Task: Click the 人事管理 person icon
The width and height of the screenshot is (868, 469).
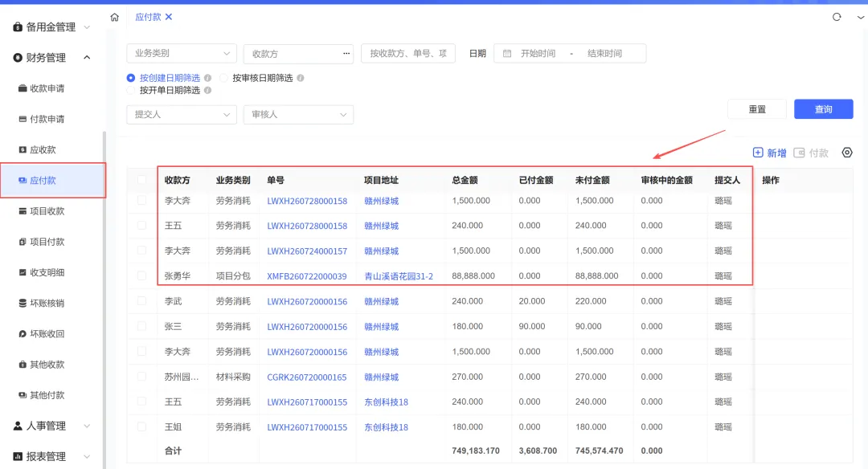Action: tap(18, 426)
